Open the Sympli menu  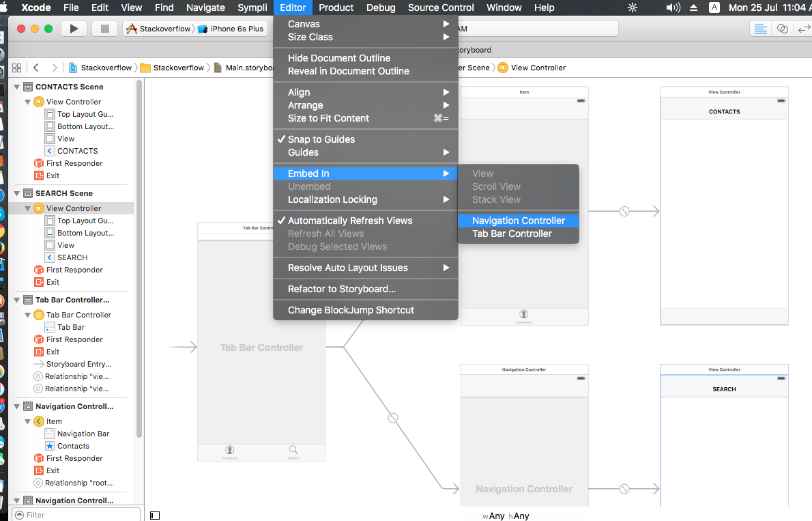click(x=252, y=8)
